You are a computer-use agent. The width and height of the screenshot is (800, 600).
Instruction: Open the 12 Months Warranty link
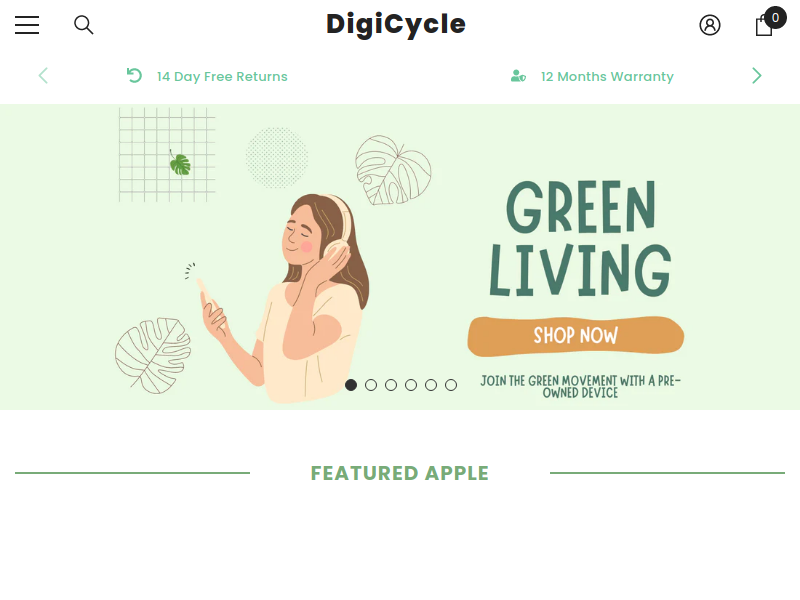(x=607, y=77)
